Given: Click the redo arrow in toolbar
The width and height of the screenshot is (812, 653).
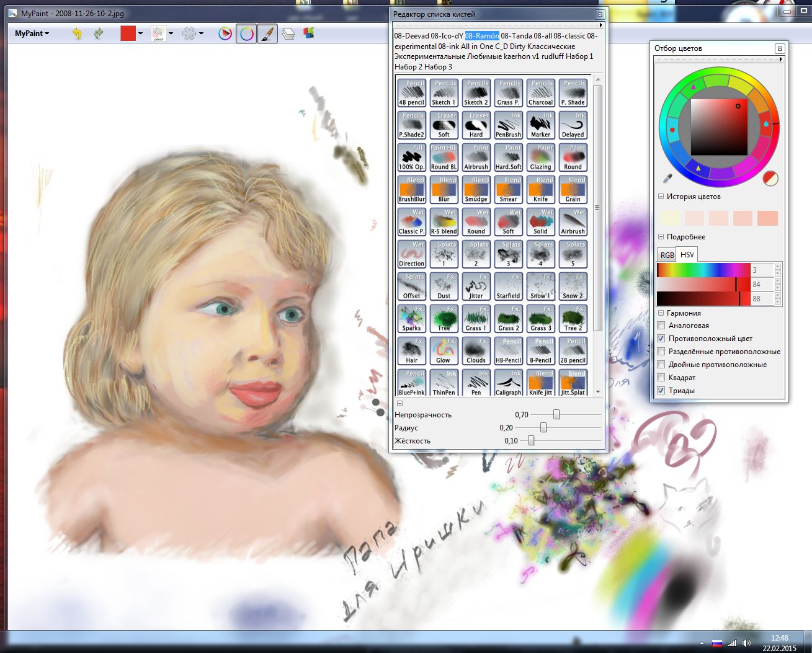Looking at the screenshot, I should (99, 33).
